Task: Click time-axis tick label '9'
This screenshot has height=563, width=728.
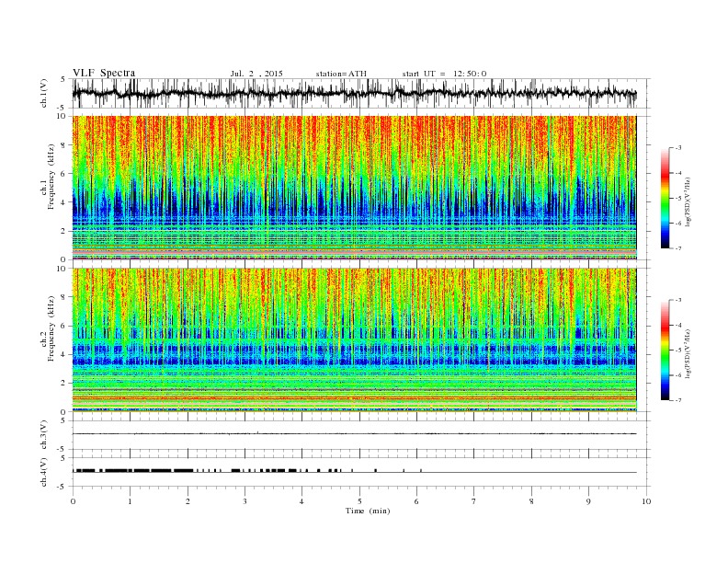Action: (x=588, y=502)
